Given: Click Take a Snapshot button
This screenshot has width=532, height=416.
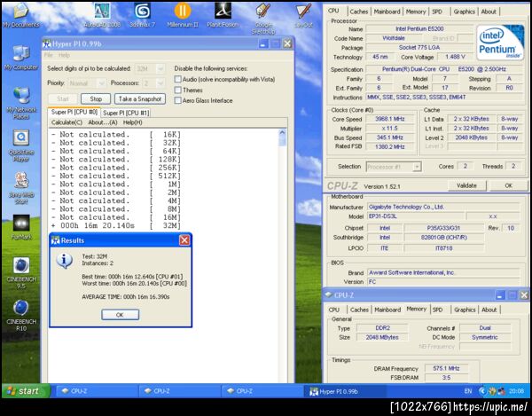Looking at the screenshot, I should [140, 98].
